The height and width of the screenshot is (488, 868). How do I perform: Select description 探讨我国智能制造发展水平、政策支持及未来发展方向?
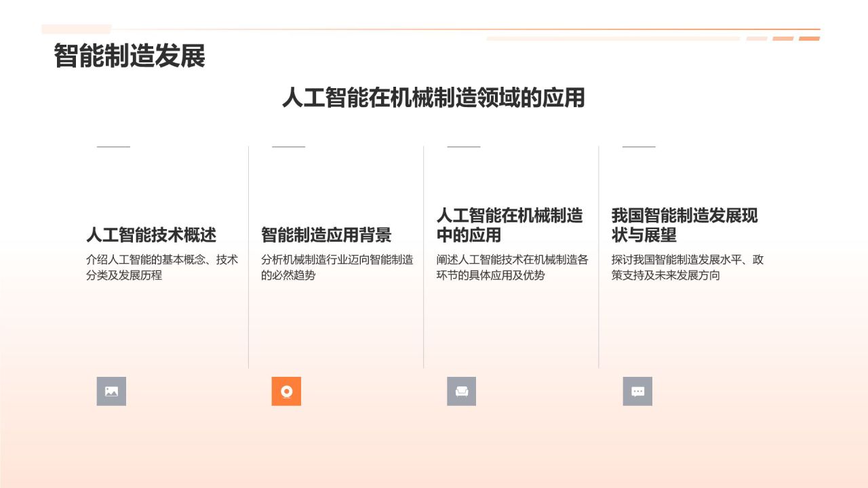point(688,267)
